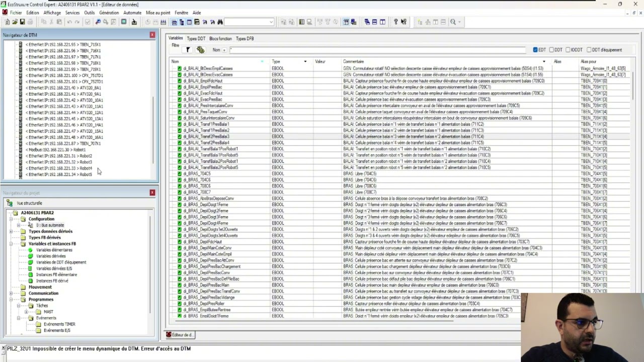Click the Bus automate node icon
This screenshot has width=644, height=362.
coord(31,225)
